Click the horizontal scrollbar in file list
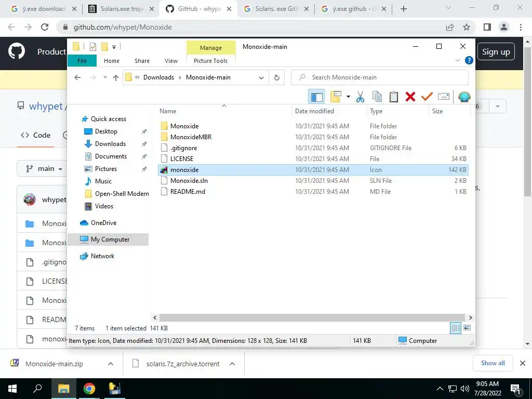 [x=312, y=317]
